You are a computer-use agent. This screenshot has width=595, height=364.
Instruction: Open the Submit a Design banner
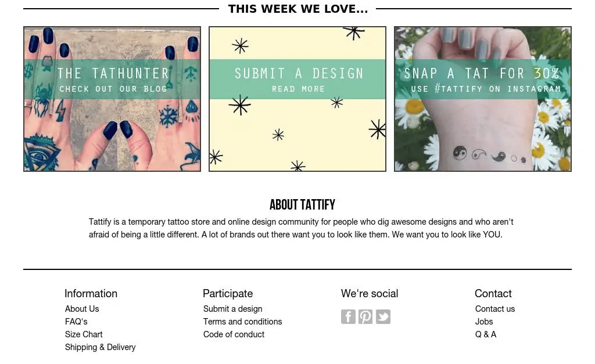[x=297, y=99]
